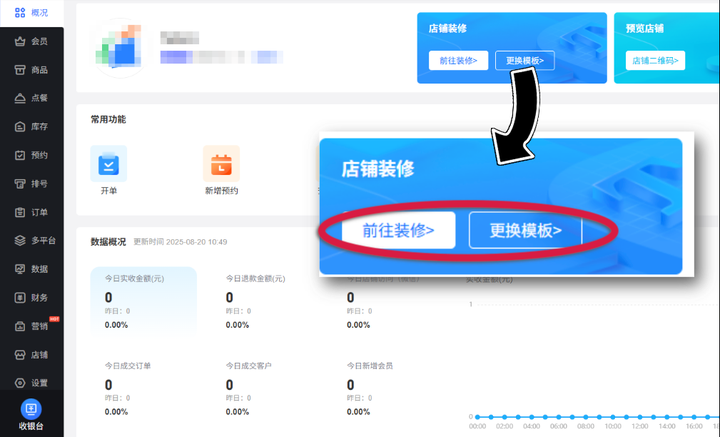The image size is (720, 437).
Task: Click the chart point at 06:00
Action: coord(558,417)
